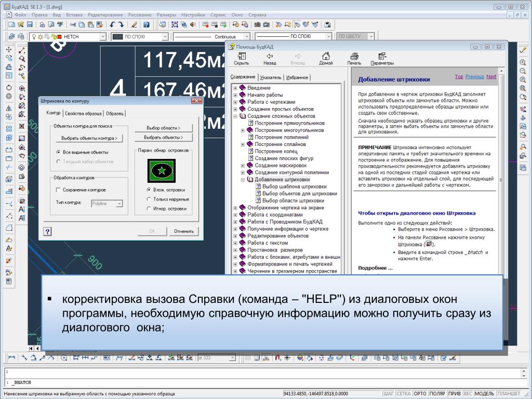Select 'Все видимые объекты' radio button

(58, 152)
